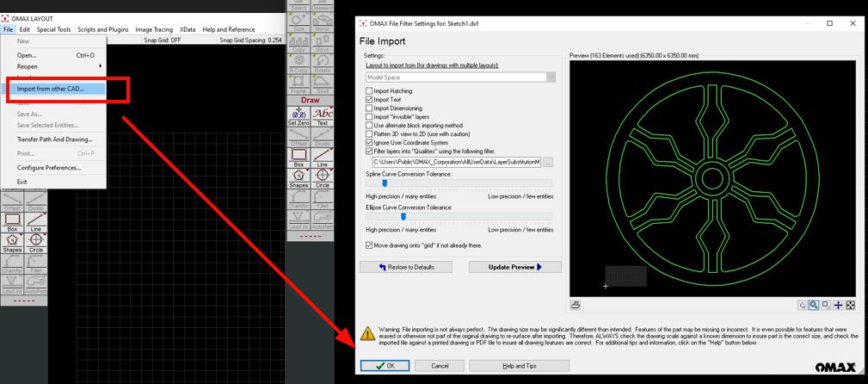Open the Special Tools menu
The height and width of the screenshot is (384, 868).
pyautogui.click(x=53, y=29)
